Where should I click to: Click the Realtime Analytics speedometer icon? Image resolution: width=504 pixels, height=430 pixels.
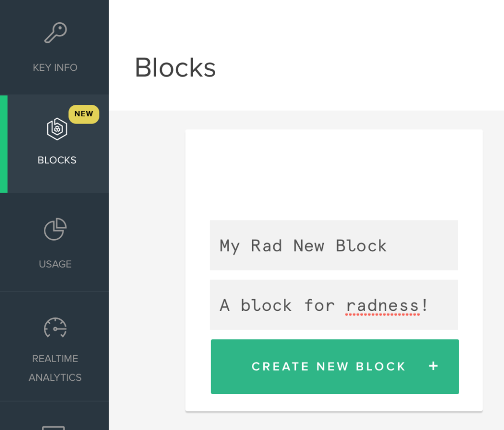click(x=55, y=328)
